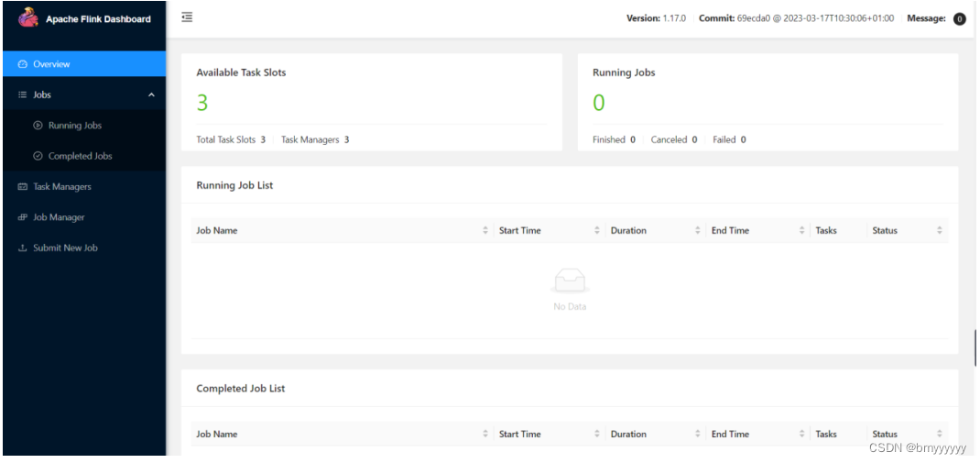Open Running Jobs in the sidebar
Viewport: 980px width, 463px height.
tap(84, 125)
